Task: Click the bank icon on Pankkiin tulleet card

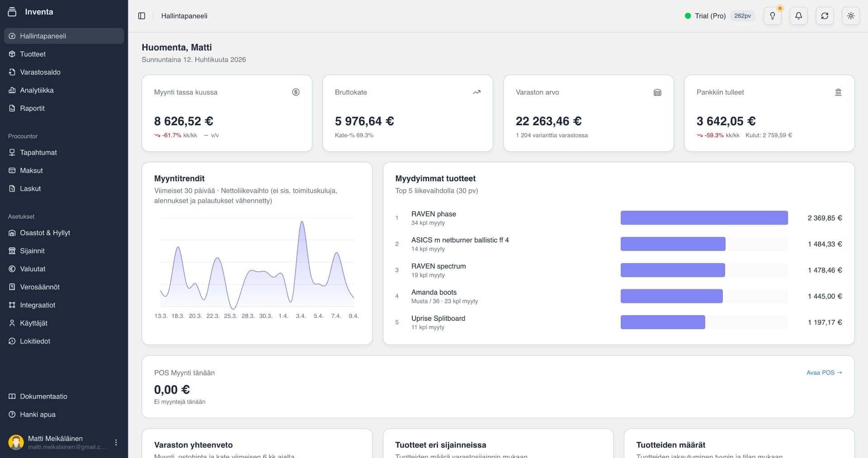Action: (839, 92)
